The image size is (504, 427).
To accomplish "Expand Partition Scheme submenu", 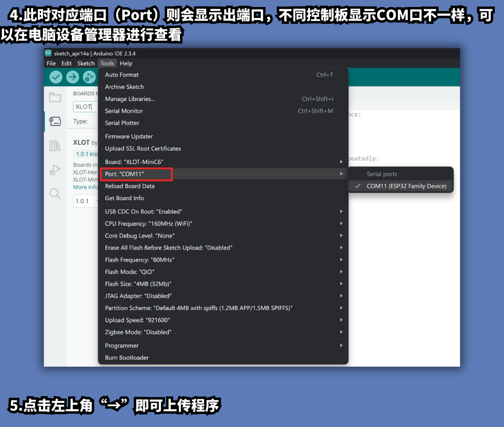I will coord(223,308).
